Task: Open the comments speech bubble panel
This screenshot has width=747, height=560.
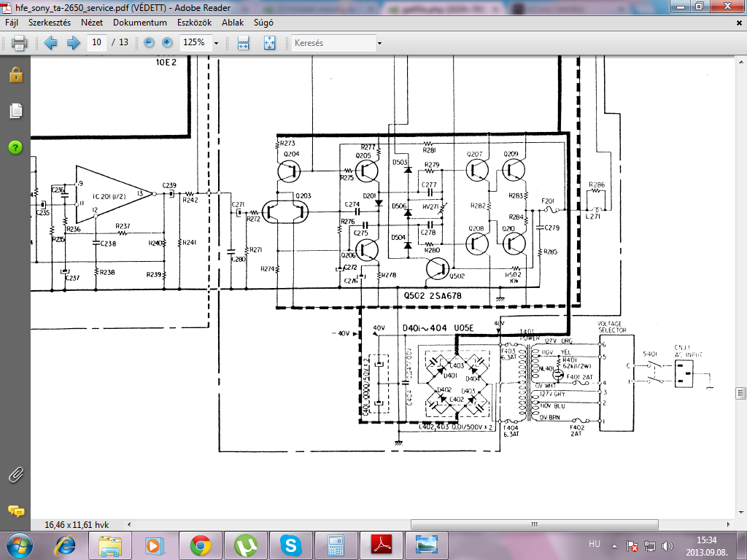Action: click(x=16, y=511)
